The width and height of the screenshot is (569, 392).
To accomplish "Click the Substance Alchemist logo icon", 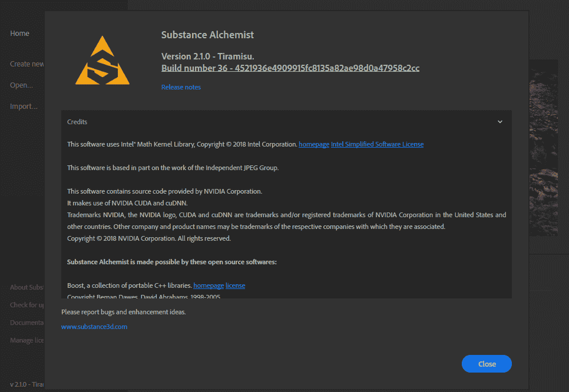I will pos(102,60).
